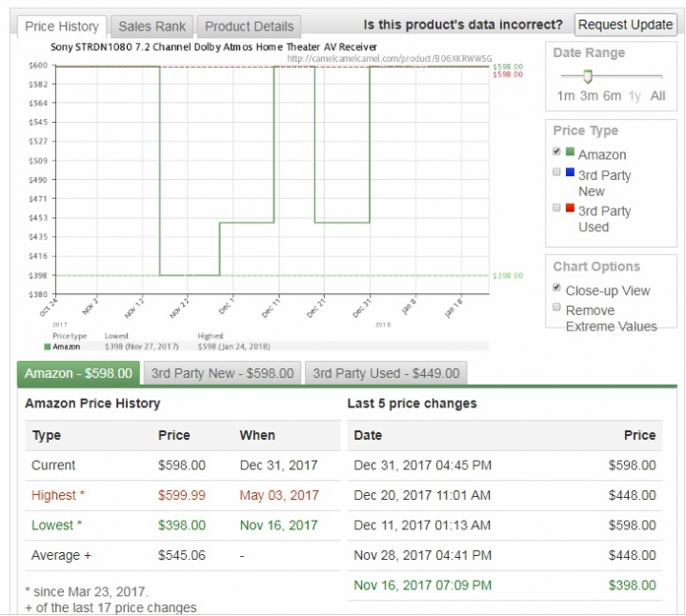Click the date range slider handle

[588, 76]
